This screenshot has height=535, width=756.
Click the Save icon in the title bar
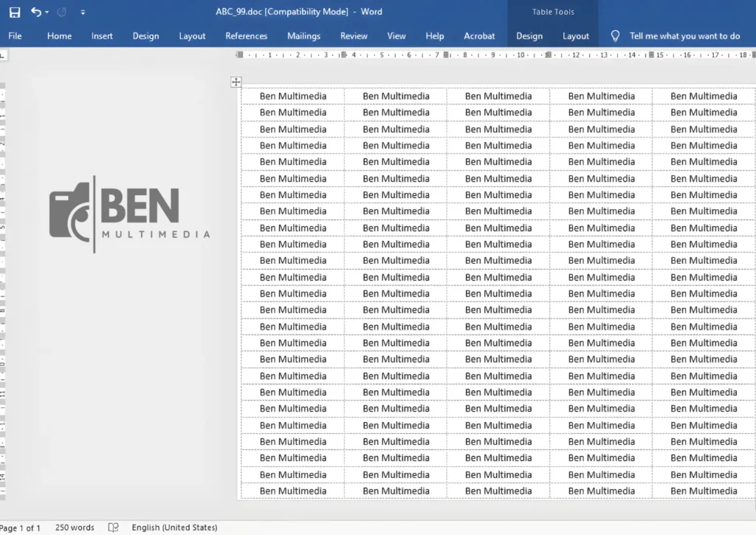coord(15,12)
